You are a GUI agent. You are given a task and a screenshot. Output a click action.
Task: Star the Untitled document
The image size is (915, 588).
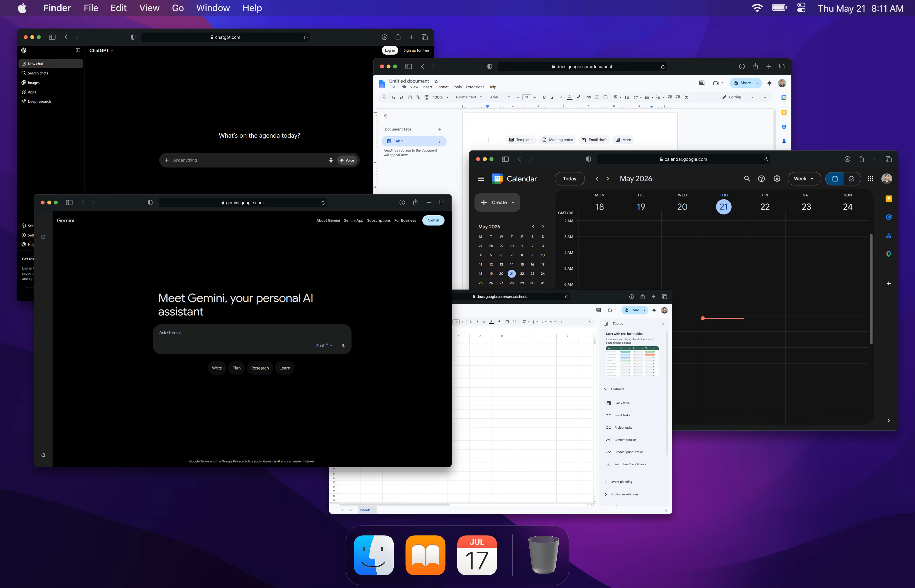coord(436,81)
